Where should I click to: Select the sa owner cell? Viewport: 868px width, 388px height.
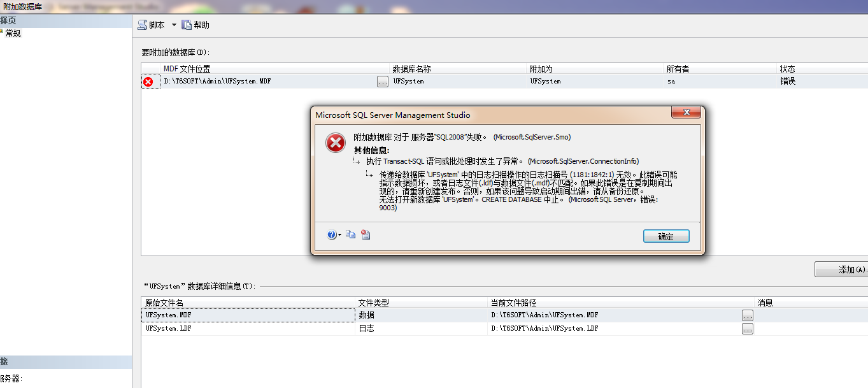722,82
